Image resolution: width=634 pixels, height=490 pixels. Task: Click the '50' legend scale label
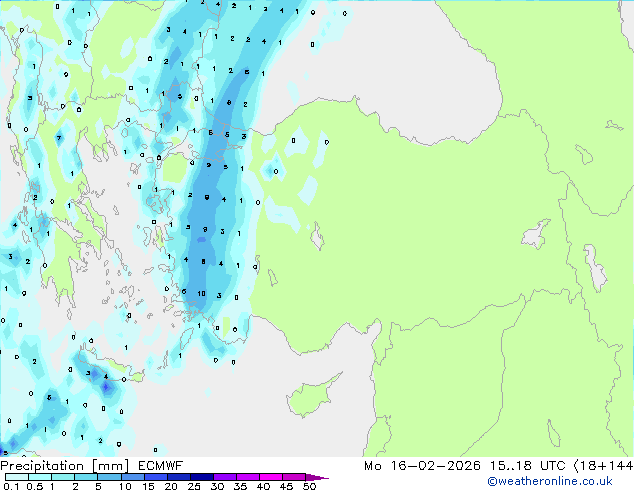pos(309,486)
